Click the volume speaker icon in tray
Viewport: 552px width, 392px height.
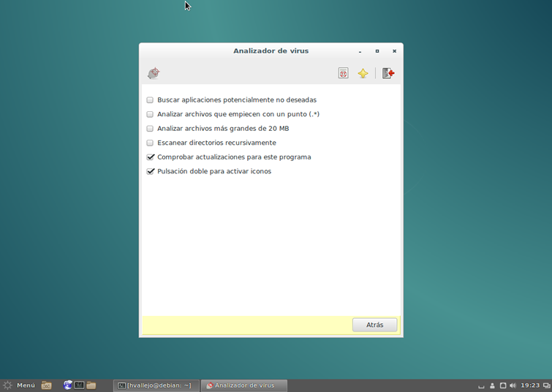[513, 385]
